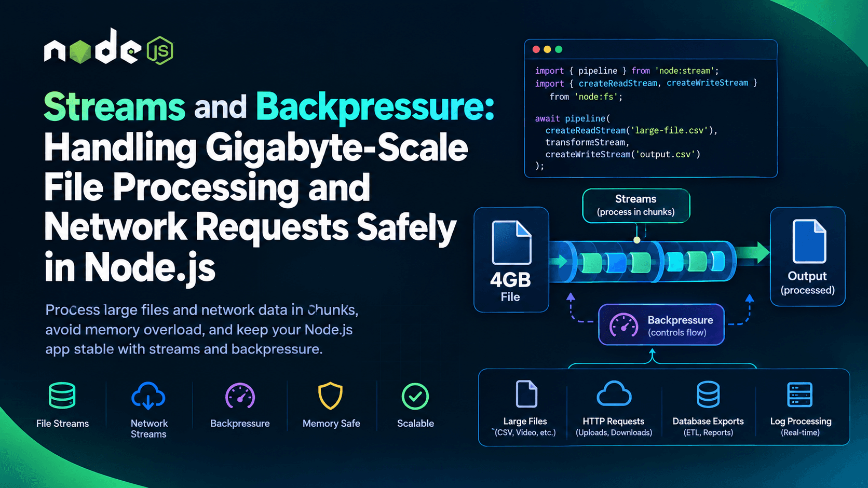Click the data pipe with chunk blocks
Image resolution: width=868 pixels, height=488 pixels.
[643, 262]
